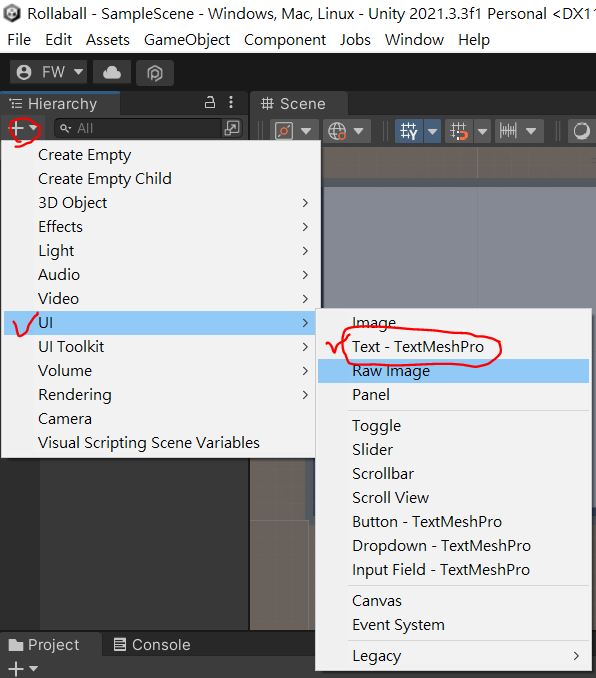
Task: Open the Hierarchy create dropdown arrow
Action: [33, 128]
